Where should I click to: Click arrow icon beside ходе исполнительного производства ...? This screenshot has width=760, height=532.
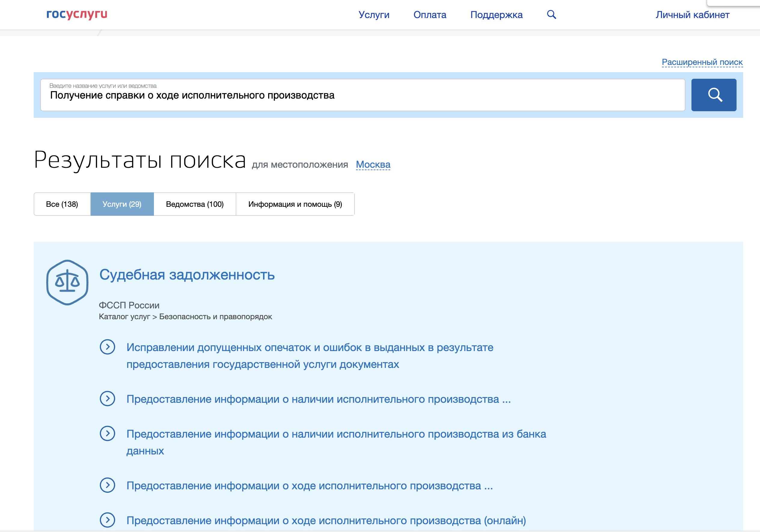pyautogui.click(x=107, y=485)
